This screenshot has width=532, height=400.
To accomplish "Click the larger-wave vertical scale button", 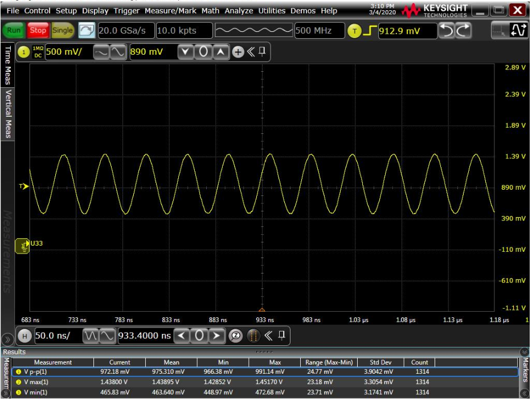I will coord(117,52).
